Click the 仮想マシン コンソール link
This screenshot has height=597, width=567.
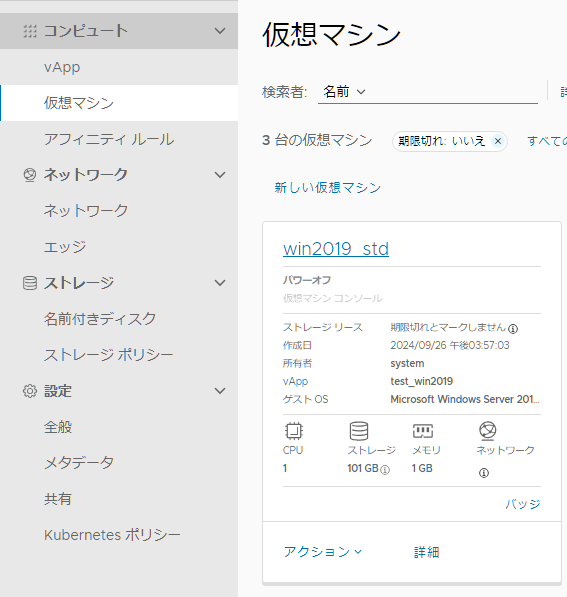point(332,298)
